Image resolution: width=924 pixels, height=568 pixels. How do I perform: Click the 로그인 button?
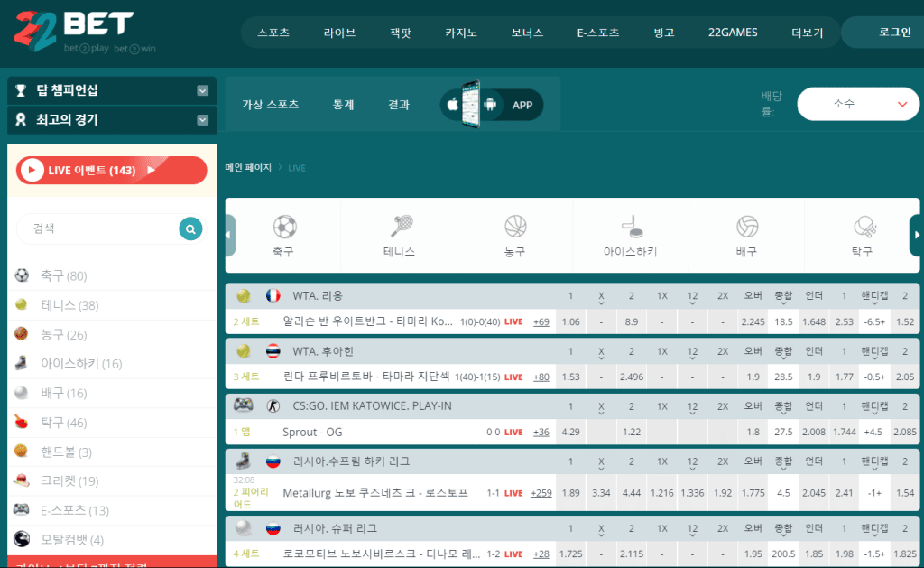[x=894, y=33]
